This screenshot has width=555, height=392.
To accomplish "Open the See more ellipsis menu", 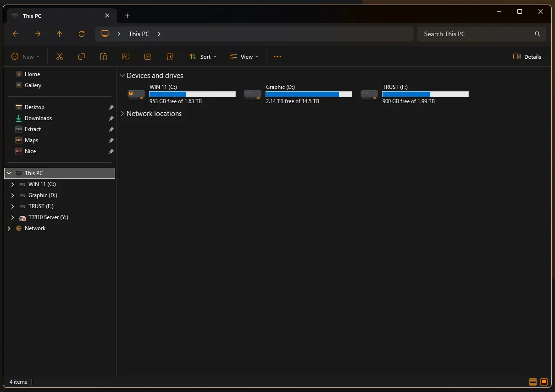I will [x=277, y=57].
